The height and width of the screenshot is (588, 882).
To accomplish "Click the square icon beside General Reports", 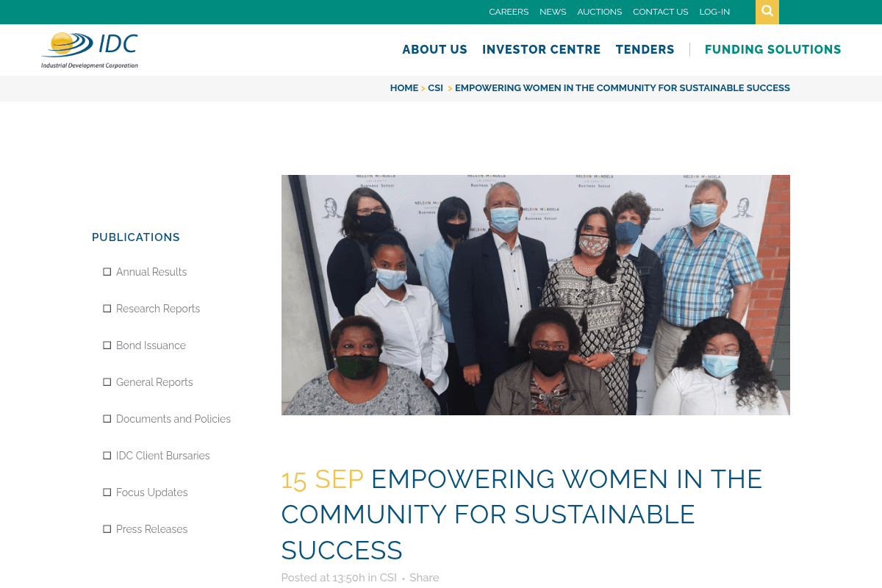I will click(x=107, y=381).
